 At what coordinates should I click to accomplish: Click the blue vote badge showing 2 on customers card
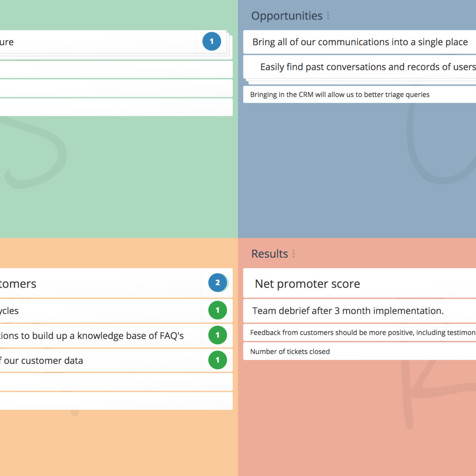click(x=217, y=282)
